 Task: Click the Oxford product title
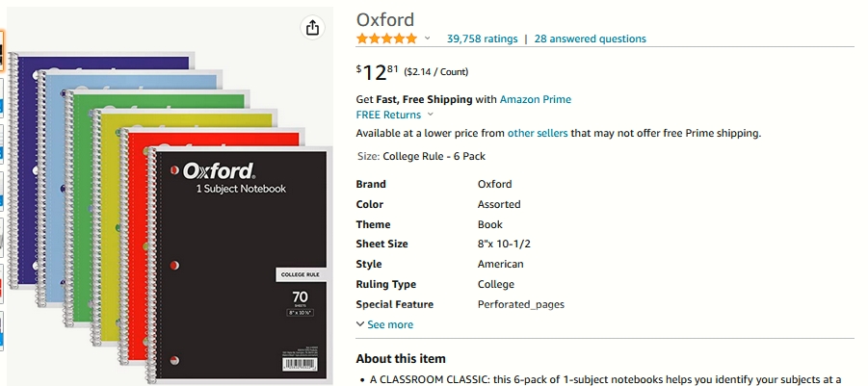385,20
